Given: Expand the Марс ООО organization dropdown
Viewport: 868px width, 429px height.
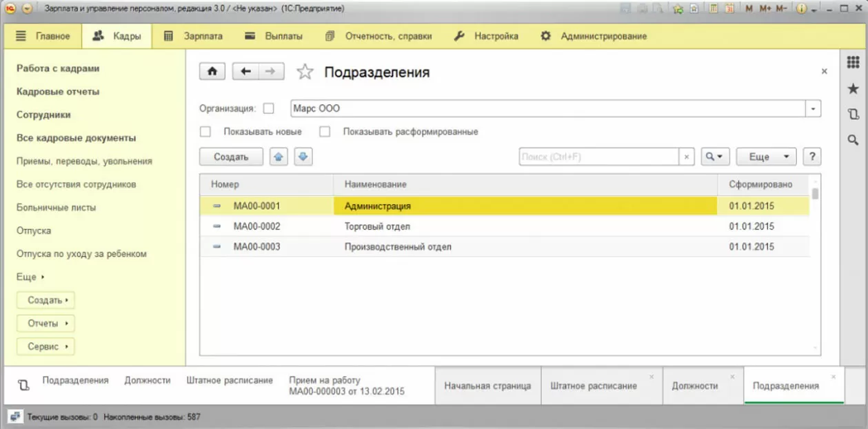Looking at the screenshot, I should [x=814, y=108].
